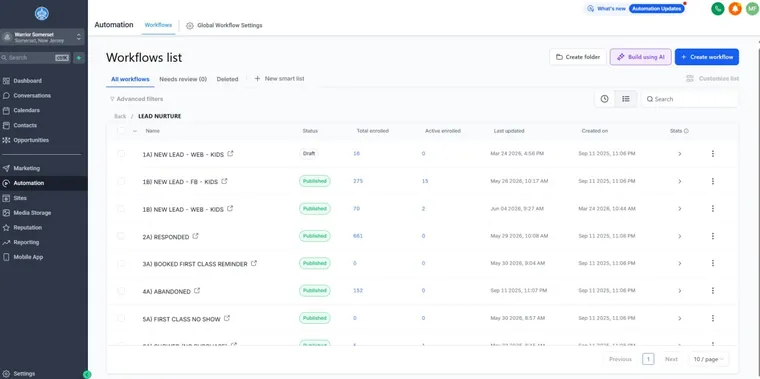760x379 pixels.
Task: Check the 4A) ABANDONED row
Action: point(121,291)
